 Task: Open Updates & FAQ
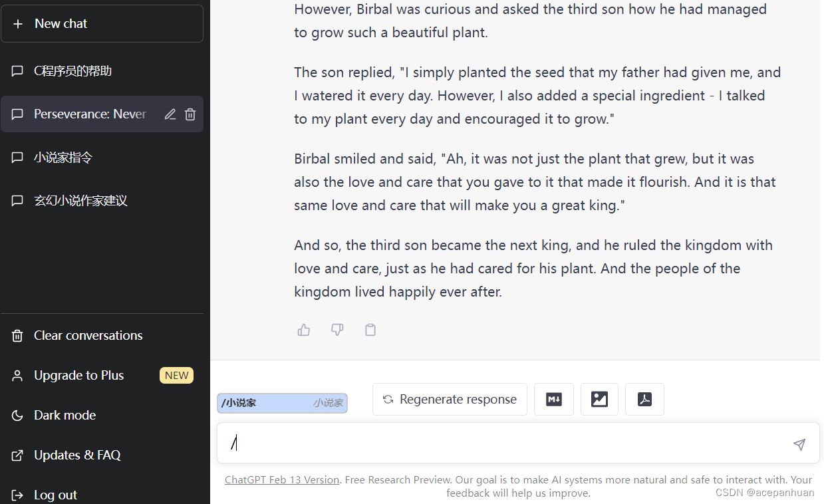click(x=102, y=455)
